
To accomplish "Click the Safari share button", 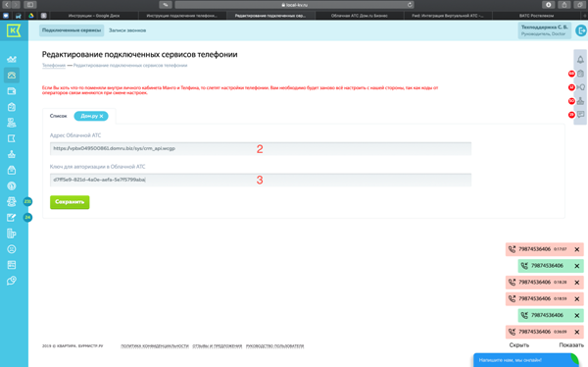I will click(x=564, y=5).
